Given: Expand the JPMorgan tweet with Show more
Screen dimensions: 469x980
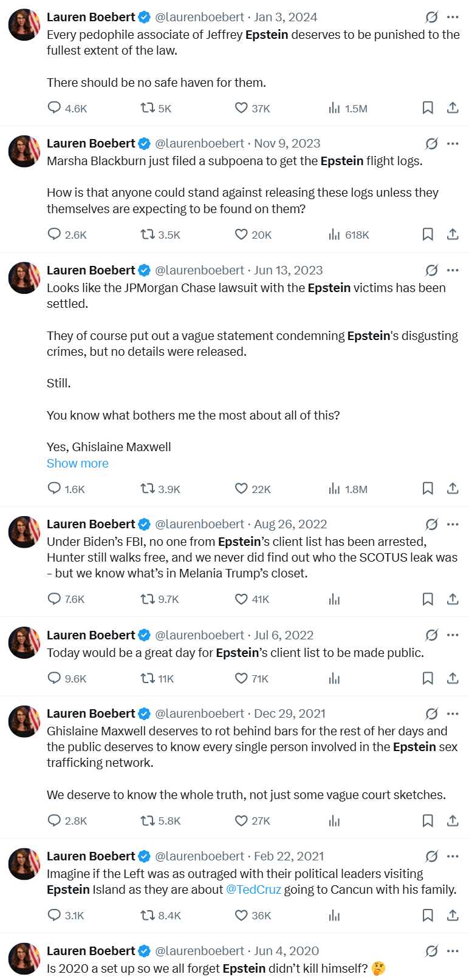Looking at the screenshot, I should [78, 463].
